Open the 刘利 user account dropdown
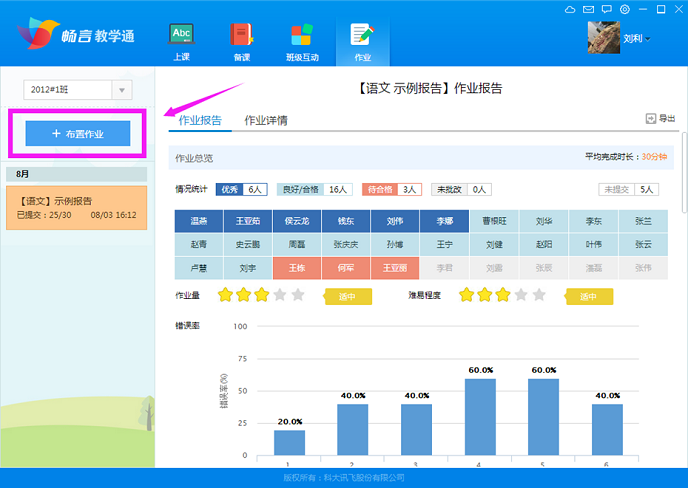This screenshot has height=488, width=688. pyautogui.click(x=636, y=39)
